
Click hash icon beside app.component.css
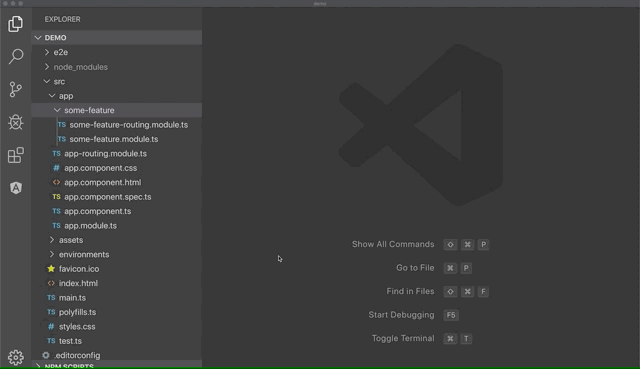pyautogui.click(x=56, y=168)
